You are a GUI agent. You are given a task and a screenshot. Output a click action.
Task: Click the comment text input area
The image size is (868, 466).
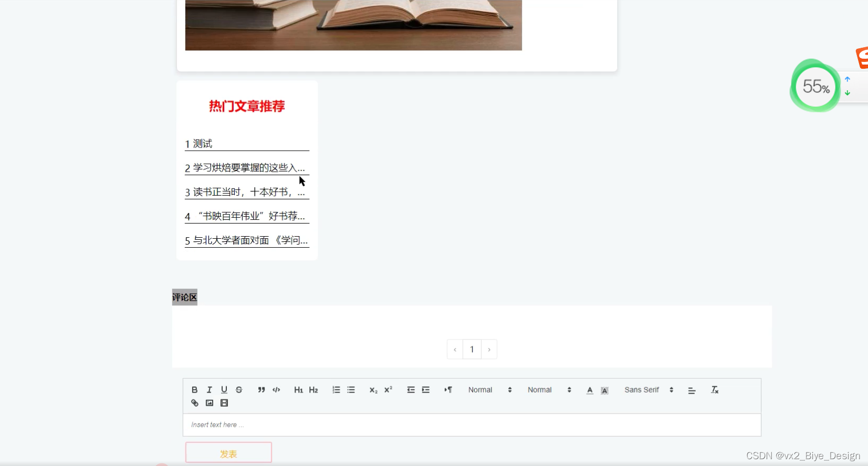(472, 425)
